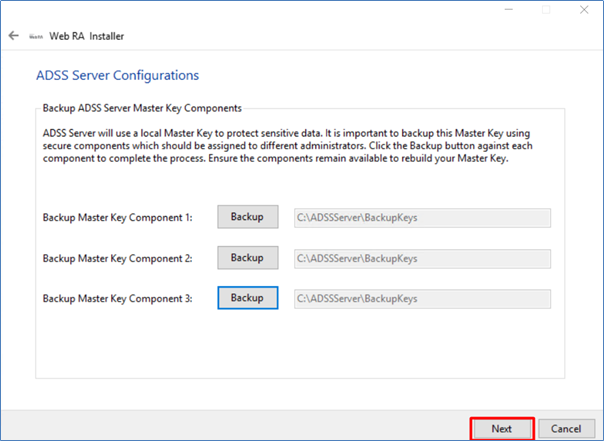Click the 'ADSS Server Configurations' heading
The height and width of the screenshot is (441, 604).
tap(117, 75)
